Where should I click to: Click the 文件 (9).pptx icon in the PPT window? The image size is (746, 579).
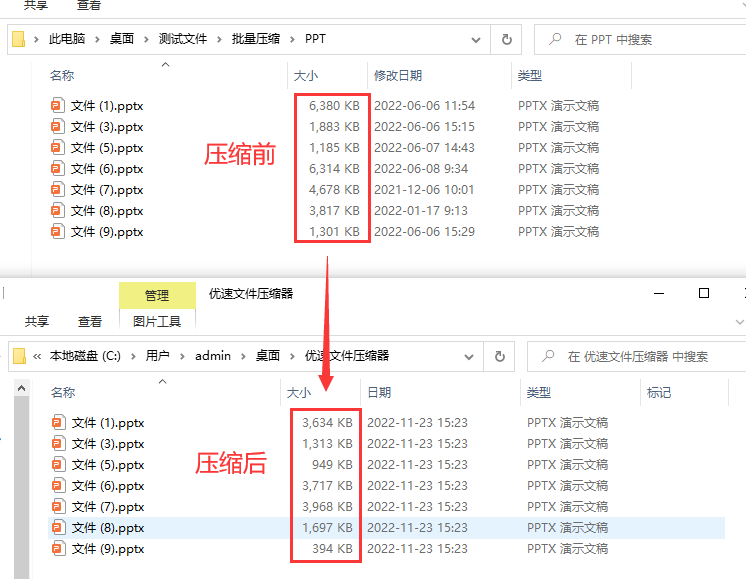point(58,231)
